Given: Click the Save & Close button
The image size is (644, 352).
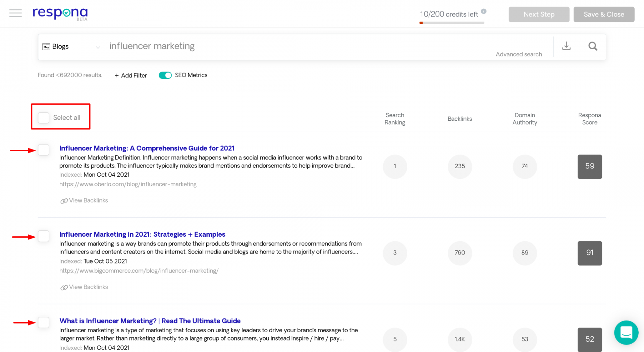Looking at the screenshot, I should tap(604, 14).
